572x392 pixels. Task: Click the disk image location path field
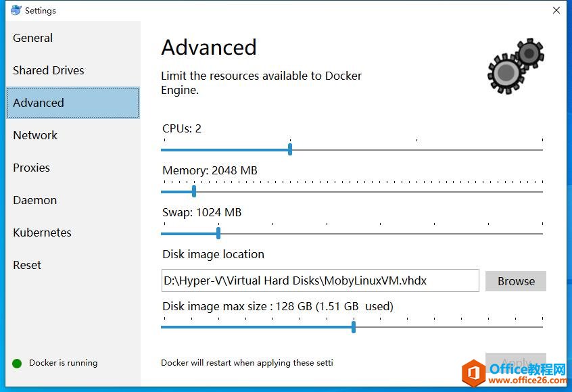point(320,280)
